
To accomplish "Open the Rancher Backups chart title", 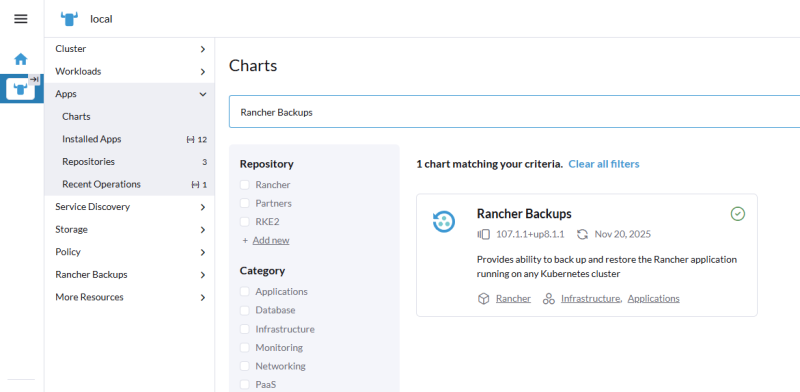I will click(x=524, y=213).
